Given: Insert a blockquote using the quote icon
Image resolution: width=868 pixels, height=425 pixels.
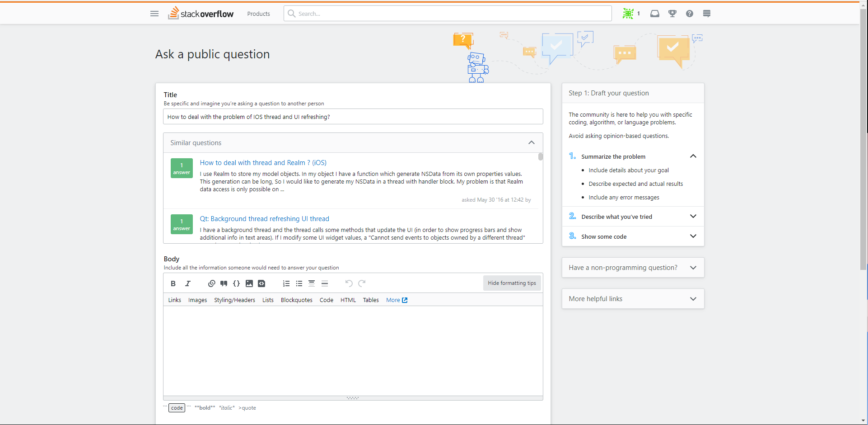Looking at the screenshot, I should point(224,283).
